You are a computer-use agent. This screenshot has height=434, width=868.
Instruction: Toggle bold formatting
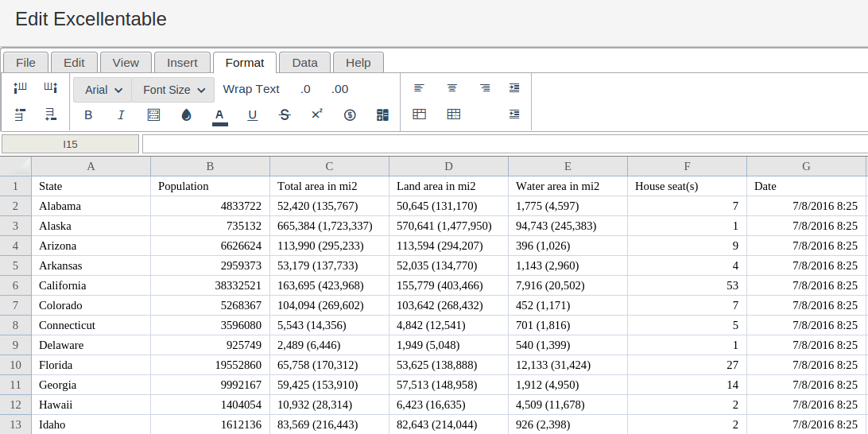[x=88, y=115]
